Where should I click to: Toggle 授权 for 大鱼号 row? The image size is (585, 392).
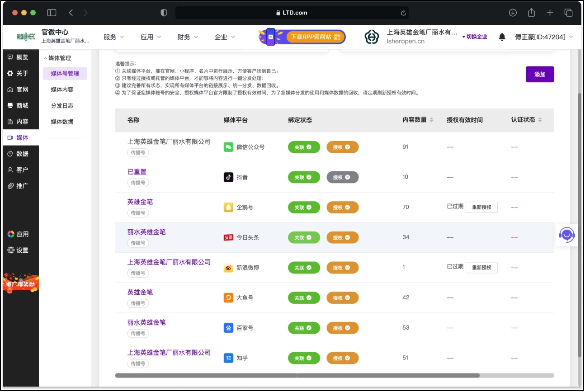(342, 298)
